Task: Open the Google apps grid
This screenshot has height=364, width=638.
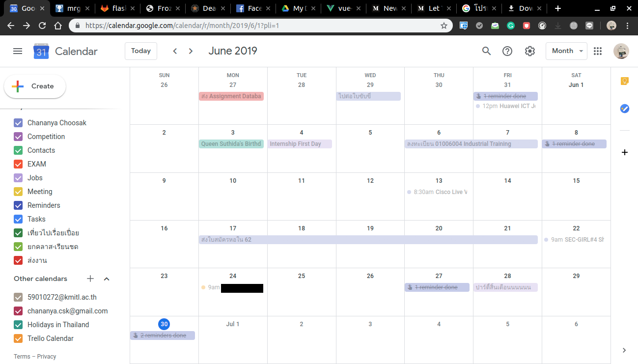Action: [x=598, y=51]
